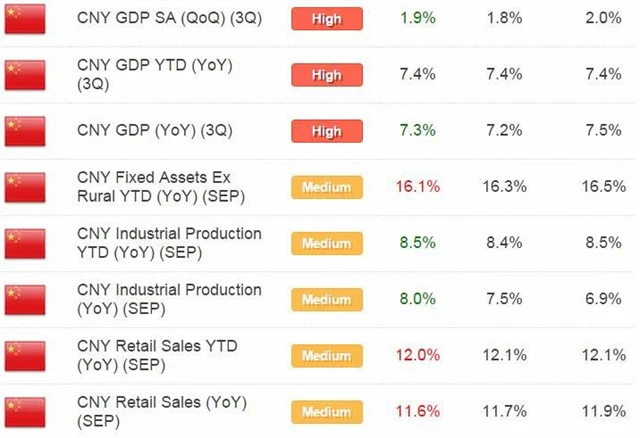Screen dimensions: 640x438
Task: Open CNY Industrial Production YTD (YoY) event
Action: pos(168,243)
